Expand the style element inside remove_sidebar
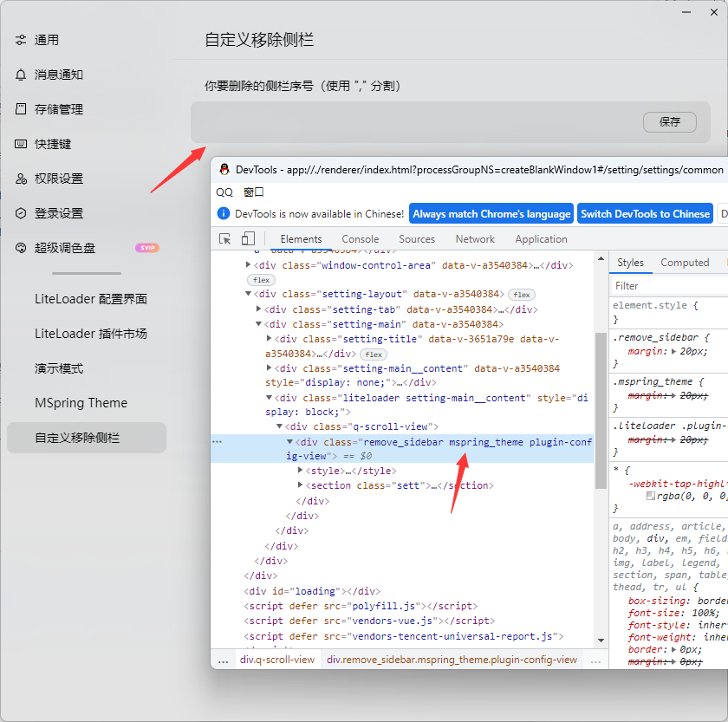This screenshot has height=722, width=728. 301,470
